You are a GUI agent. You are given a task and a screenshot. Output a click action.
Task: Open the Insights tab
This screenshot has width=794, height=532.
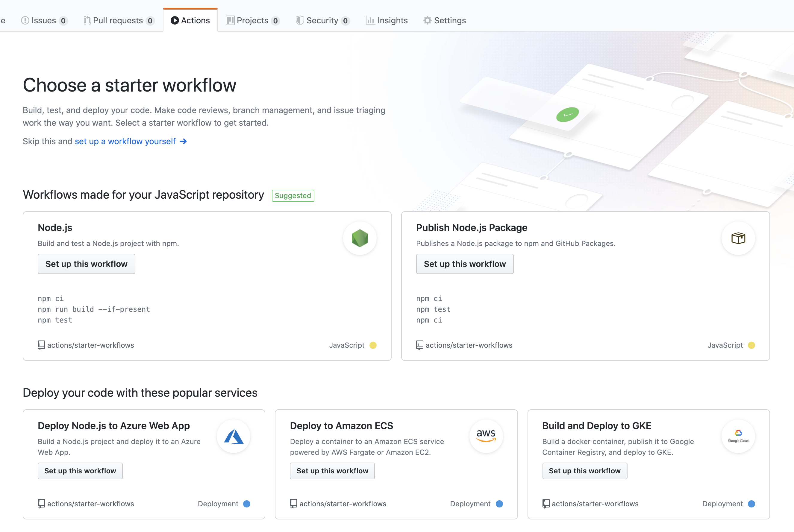387,20
